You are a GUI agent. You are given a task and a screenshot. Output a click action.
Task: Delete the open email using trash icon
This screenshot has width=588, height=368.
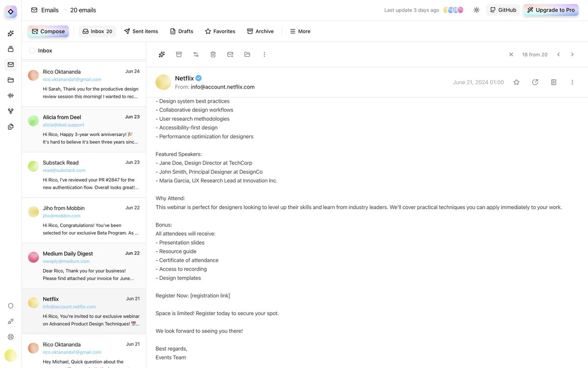(x=213, y=54)
